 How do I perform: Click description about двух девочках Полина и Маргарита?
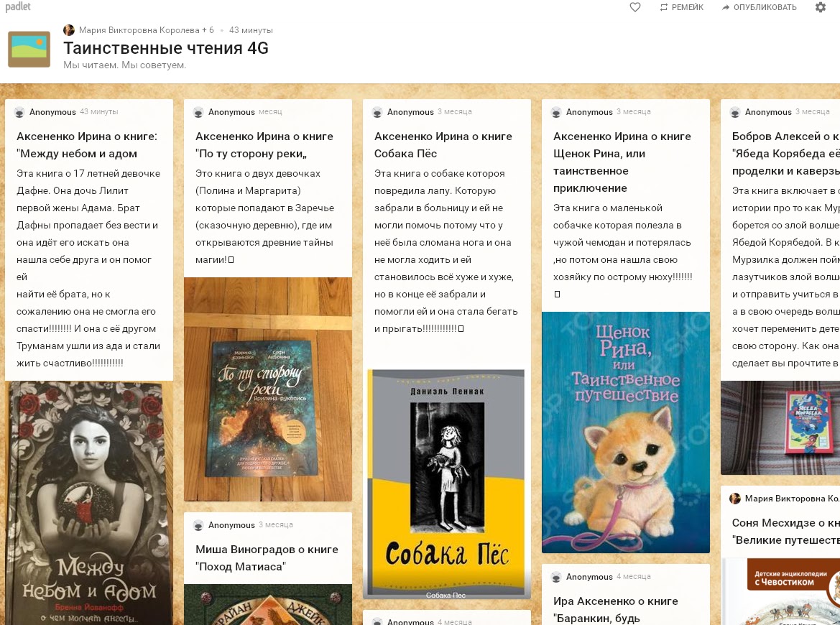click(x=264, y=217)
